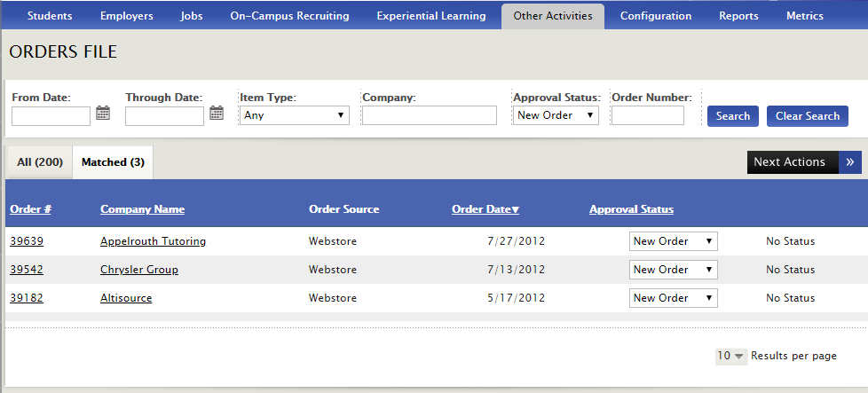Click the Next Actions double-arrow icon

tap(849, 162)
